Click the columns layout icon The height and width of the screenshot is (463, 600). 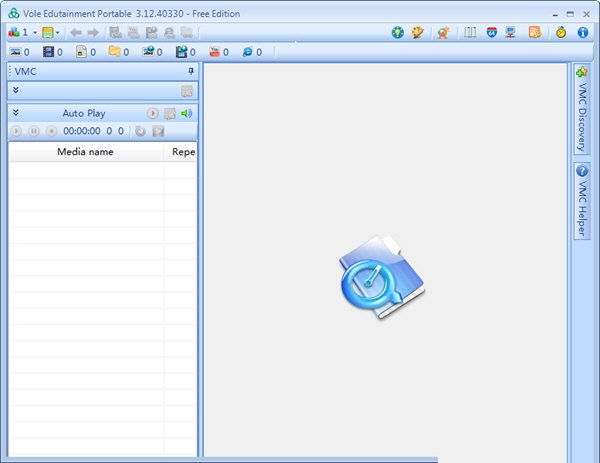click(470, 33)
